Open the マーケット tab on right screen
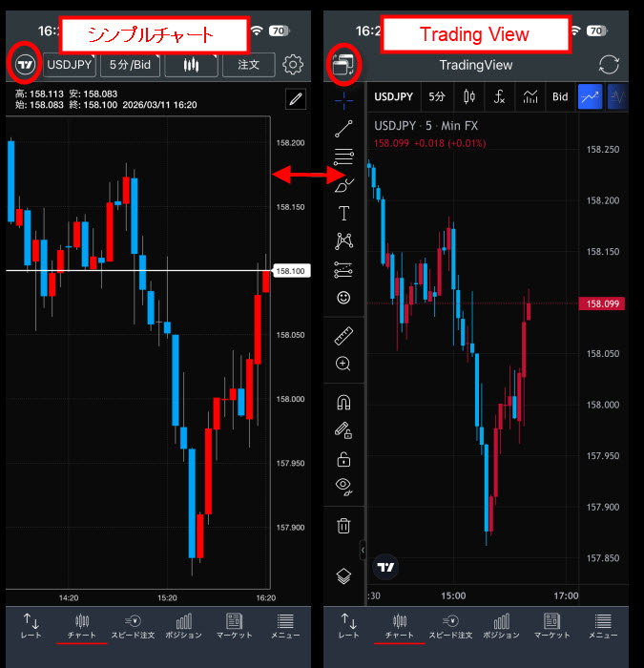 tap(551, 626)
